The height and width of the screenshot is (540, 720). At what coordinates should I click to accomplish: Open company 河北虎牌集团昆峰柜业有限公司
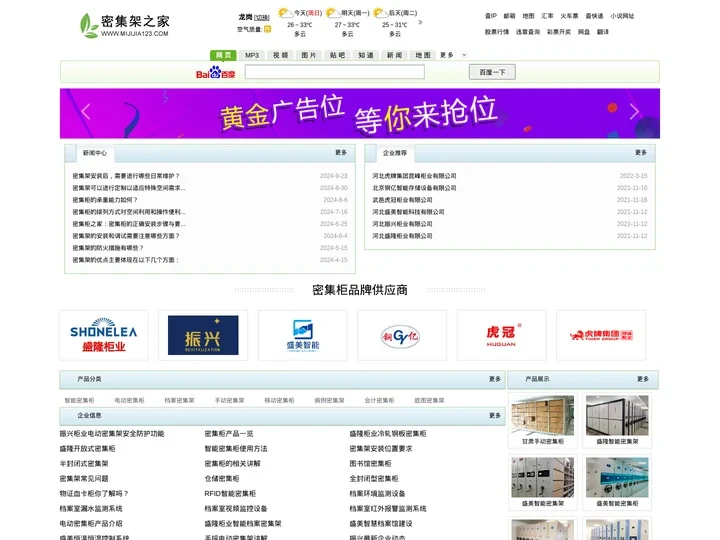coord(414,176)
